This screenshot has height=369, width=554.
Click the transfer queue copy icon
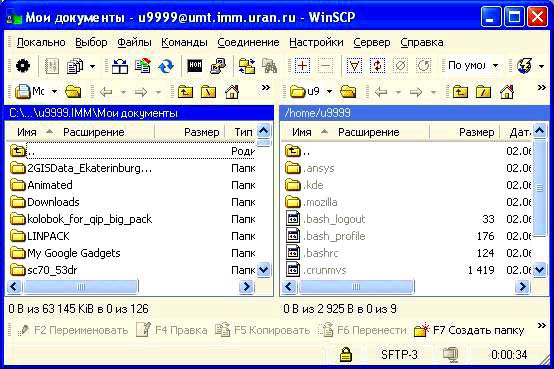pos(75,66)
